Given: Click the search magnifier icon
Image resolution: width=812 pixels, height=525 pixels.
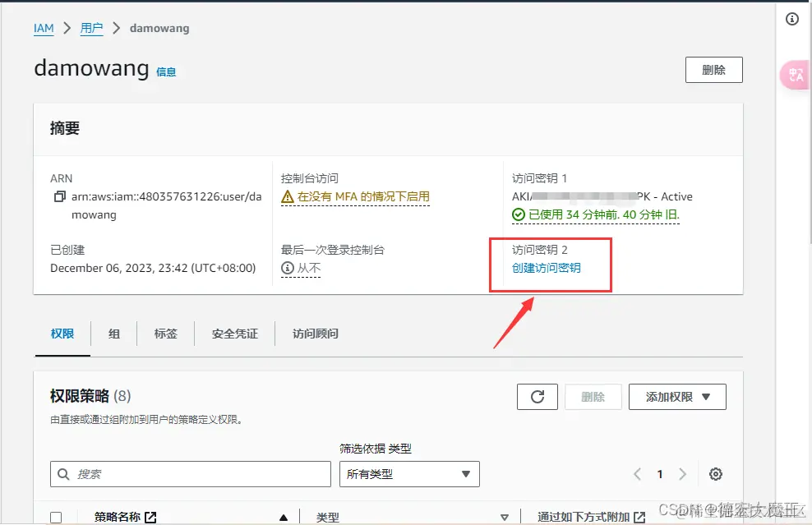Looking at the screenshot, I should tap(63, 474).
